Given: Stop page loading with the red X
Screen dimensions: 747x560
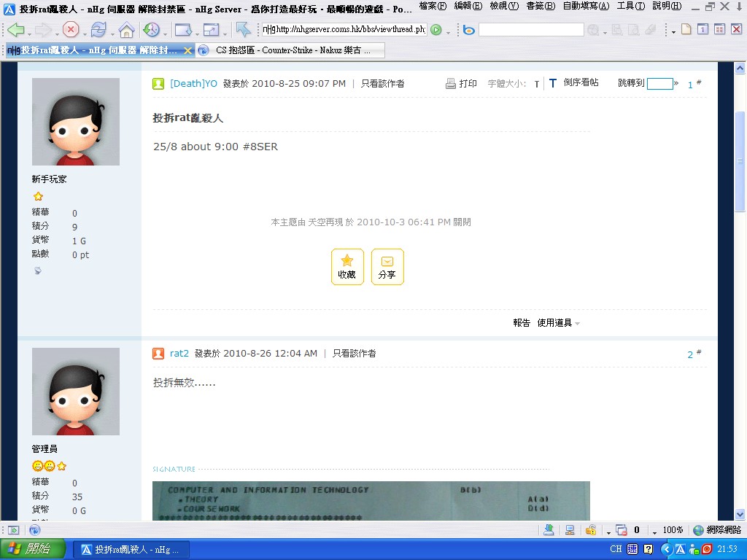Looking at the screenshot, I should (71, 30).
